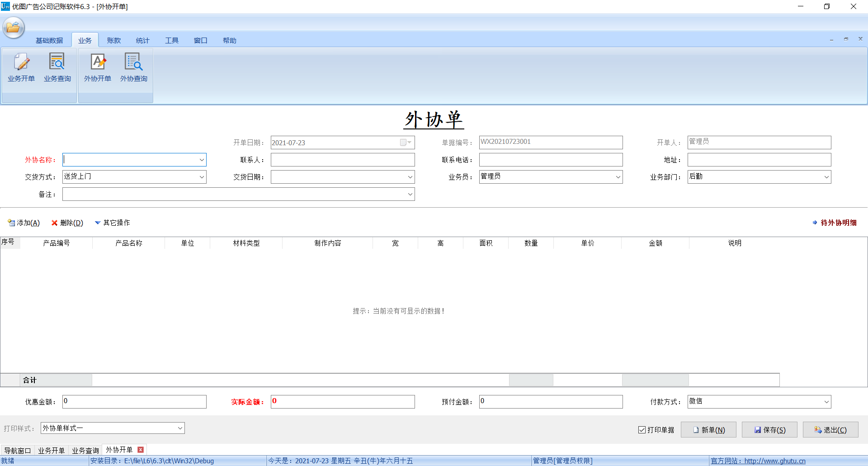Open the 窗口 ribbon tab
Image resolution: width=868 pixels, height=466 pixels.
[x=201, y=40]
